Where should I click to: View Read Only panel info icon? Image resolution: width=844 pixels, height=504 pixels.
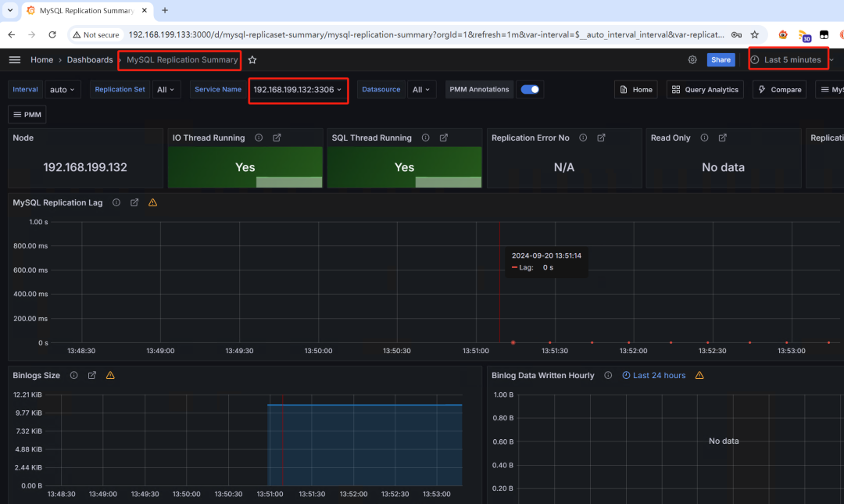705,138
